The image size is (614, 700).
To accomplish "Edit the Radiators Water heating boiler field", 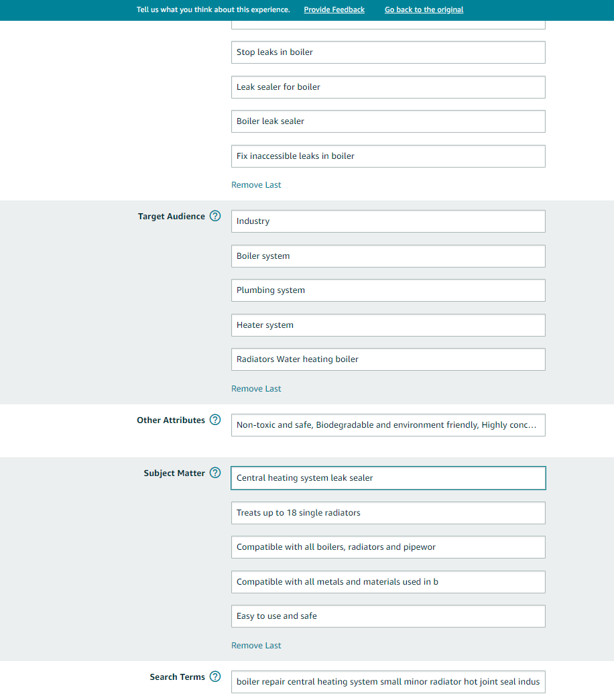I will 388,359.
